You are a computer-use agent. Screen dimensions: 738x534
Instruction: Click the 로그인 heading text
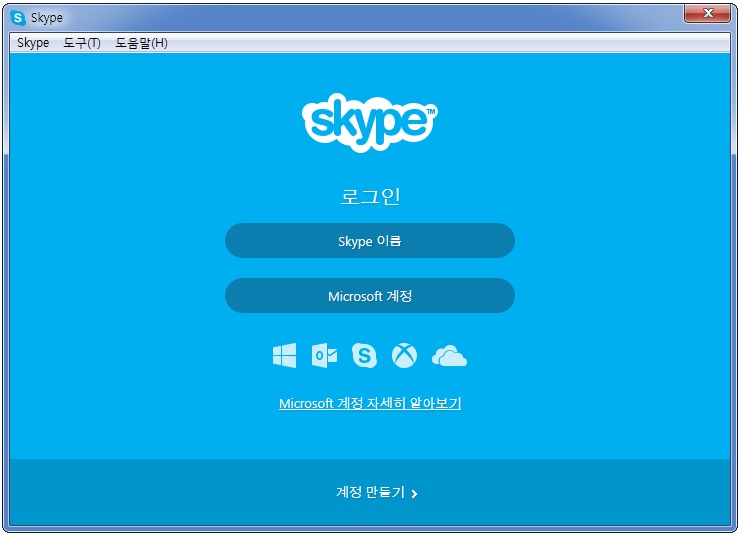pyautogui.click(x=369, y=196)
